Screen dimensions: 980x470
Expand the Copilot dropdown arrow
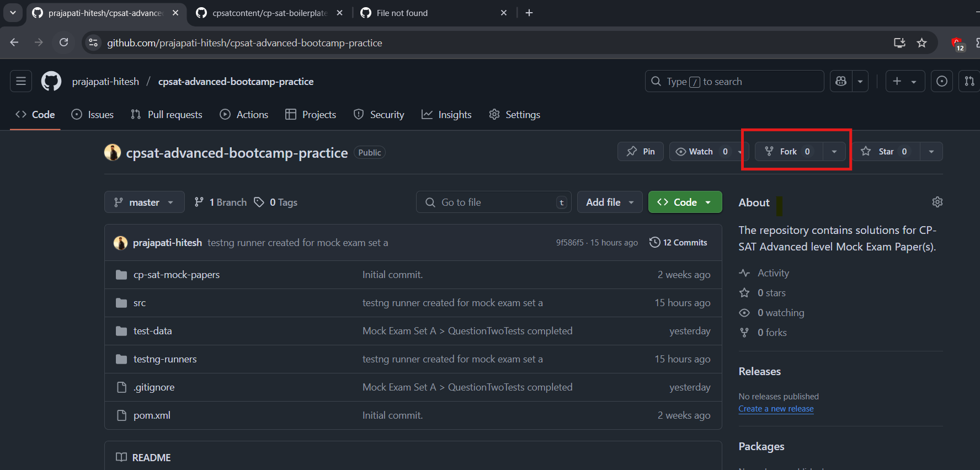tap(860, 82)
